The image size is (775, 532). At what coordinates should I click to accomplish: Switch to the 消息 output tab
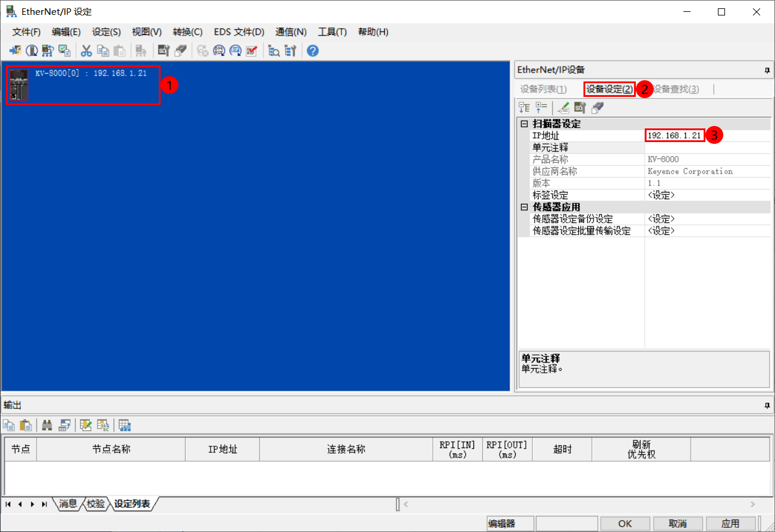coord(68,504)
